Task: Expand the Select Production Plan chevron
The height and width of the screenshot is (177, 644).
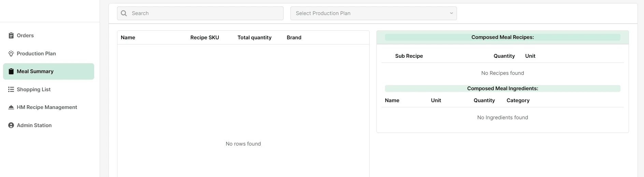Action: click(451, 13)
